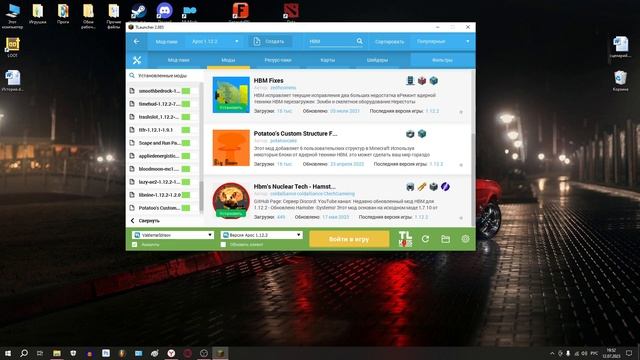Open the Recycle Bin on desktop
Image resolution: width=640 pixels, height=360 pixels.
click(620, 80)
